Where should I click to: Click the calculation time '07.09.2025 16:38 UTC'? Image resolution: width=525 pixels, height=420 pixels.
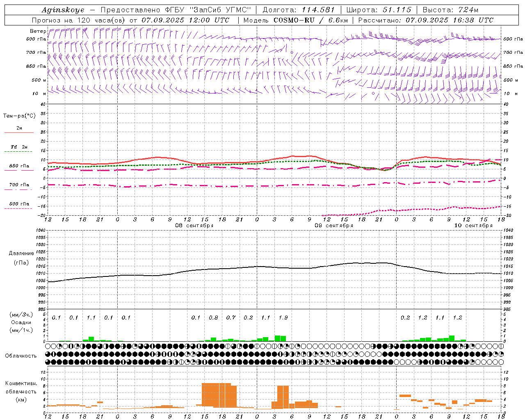[450, 20]
